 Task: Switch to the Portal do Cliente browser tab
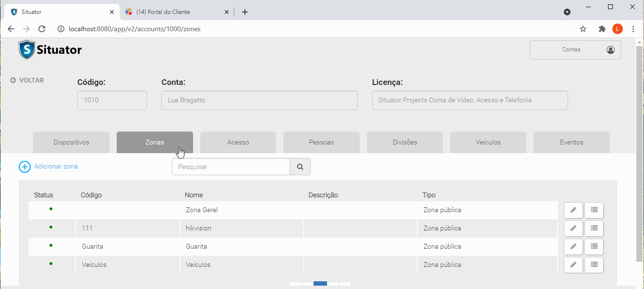170,12
